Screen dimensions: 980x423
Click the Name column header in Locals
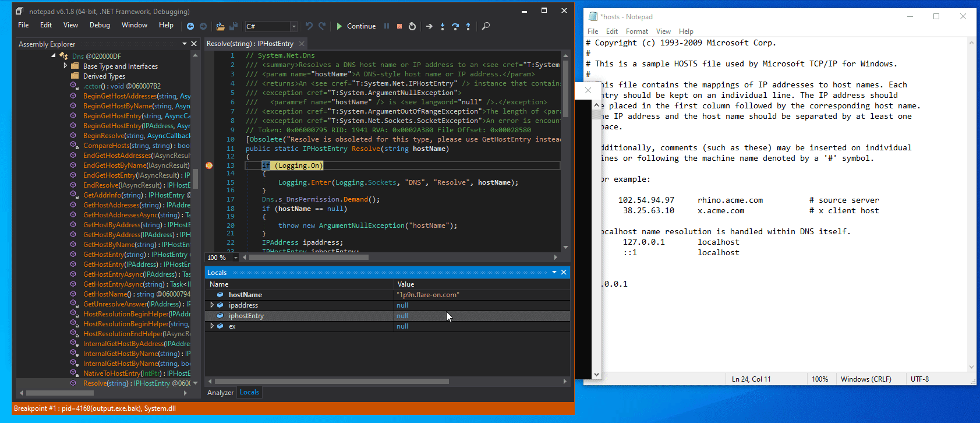[x=299, y=284]
